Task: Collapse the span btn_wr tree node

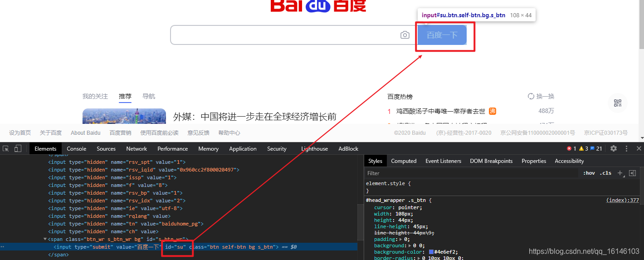Action: pyautogui.click(x=45, y=239)
